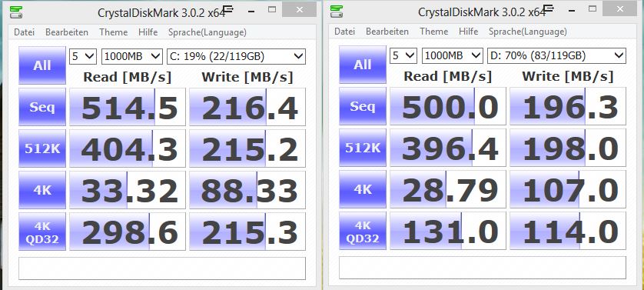Image resolution: width=644 pixels, height=290 pixels.
Task: Click 512K write value 215.2
Action: coord(247,148)
